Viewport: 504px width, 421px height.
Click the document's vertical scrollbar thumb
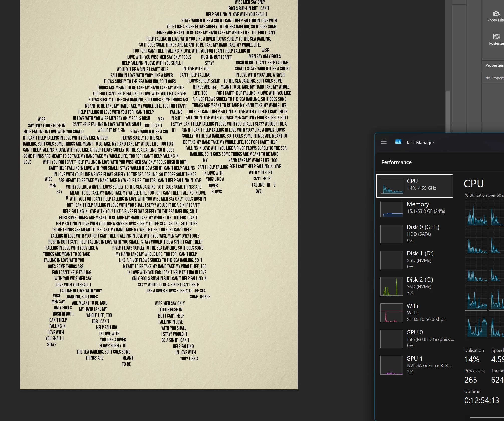(x=448, y=112)
